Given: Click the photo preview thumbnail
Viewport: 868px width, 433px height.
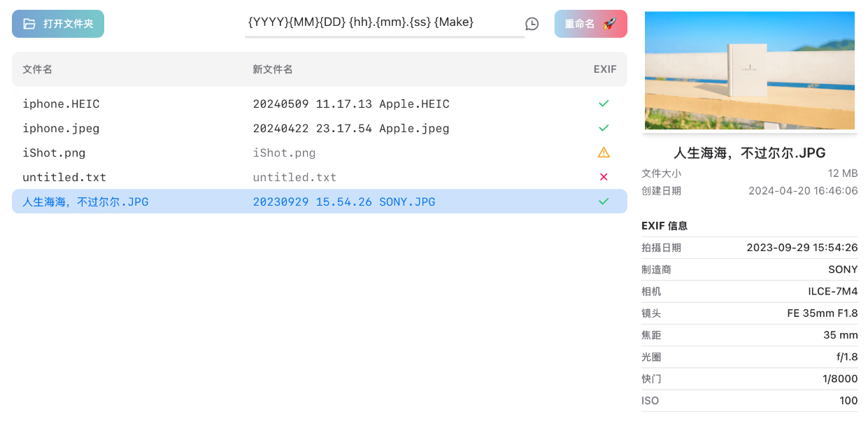Looking at the screenshot, I should click(749, 71).
